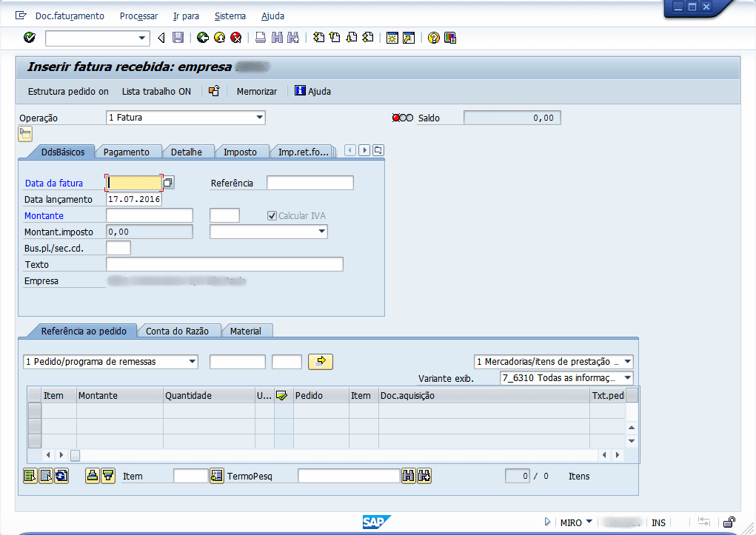Click the filter icon under items table
The width and height of the screenshot is (756, 535).
point(108,477)
